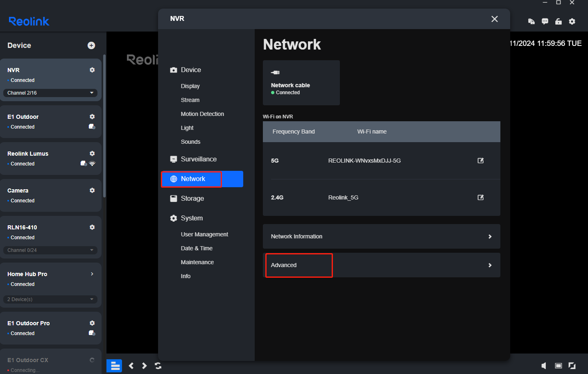
Task: Open the Motion Detection settings page
Action: (x=202, y=114)
